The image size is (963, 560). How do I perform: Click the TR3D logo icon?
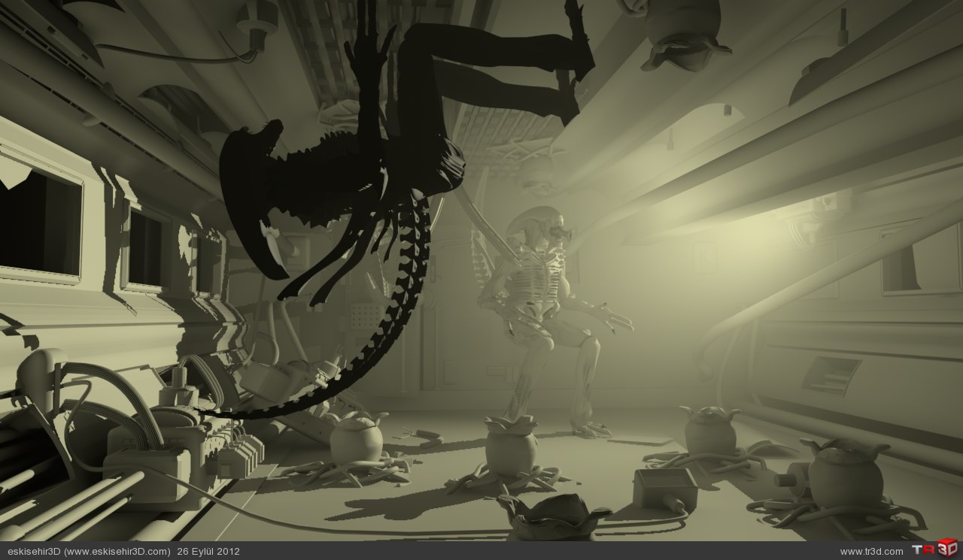pos(934,549)
